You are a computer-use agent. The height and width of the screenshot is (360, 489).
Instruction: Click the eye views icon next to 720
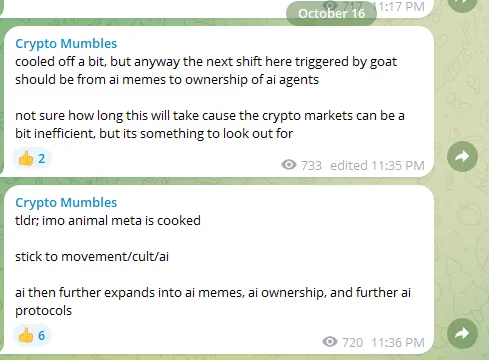point(330,342)
